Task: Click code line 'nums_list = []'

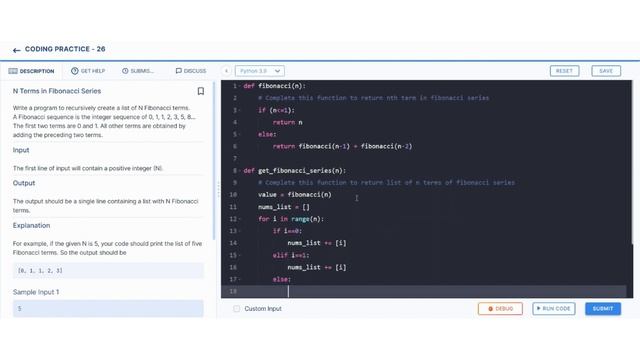Action: click(x=284, y=207)
